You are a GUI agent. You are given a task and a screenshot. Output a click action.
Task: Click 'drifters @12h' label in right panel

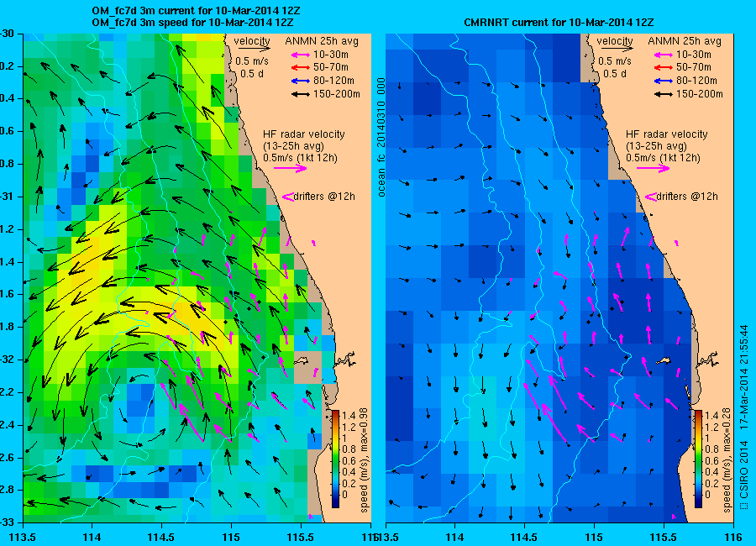pos(687,197)
